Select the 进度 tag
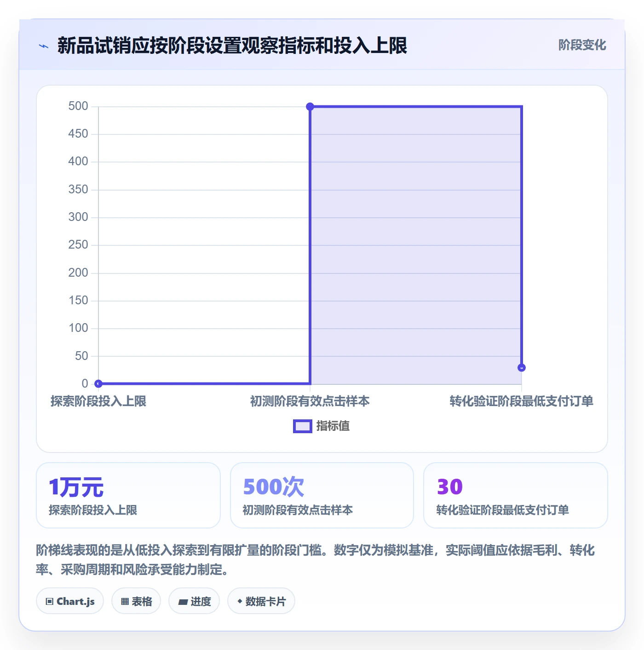Image resolution: width=644 pixels, height=650 pixels. pyautogui.click(x=194, y=601)
